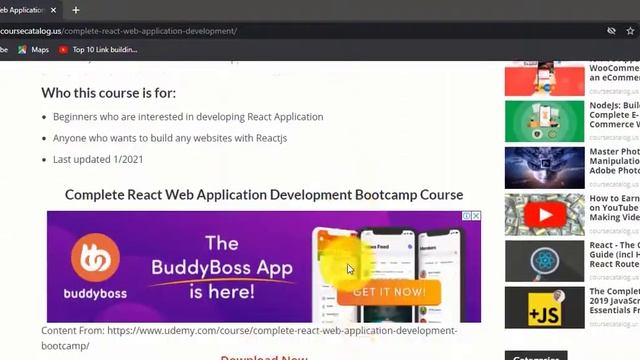
Task: Close the BuddyBoss ad with X
Action: (x=476, y=216)
